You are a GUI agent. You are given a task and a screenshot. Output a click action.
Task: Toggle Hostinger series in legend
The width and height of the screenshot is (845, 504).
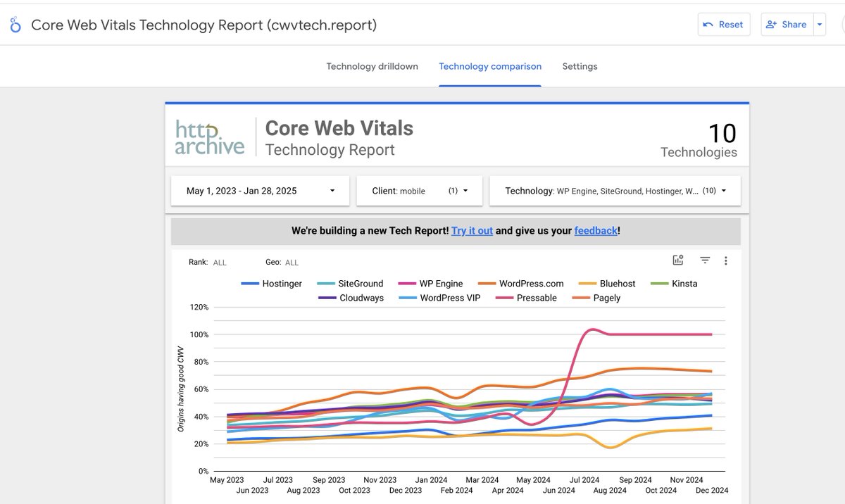[x=272, y=284]
